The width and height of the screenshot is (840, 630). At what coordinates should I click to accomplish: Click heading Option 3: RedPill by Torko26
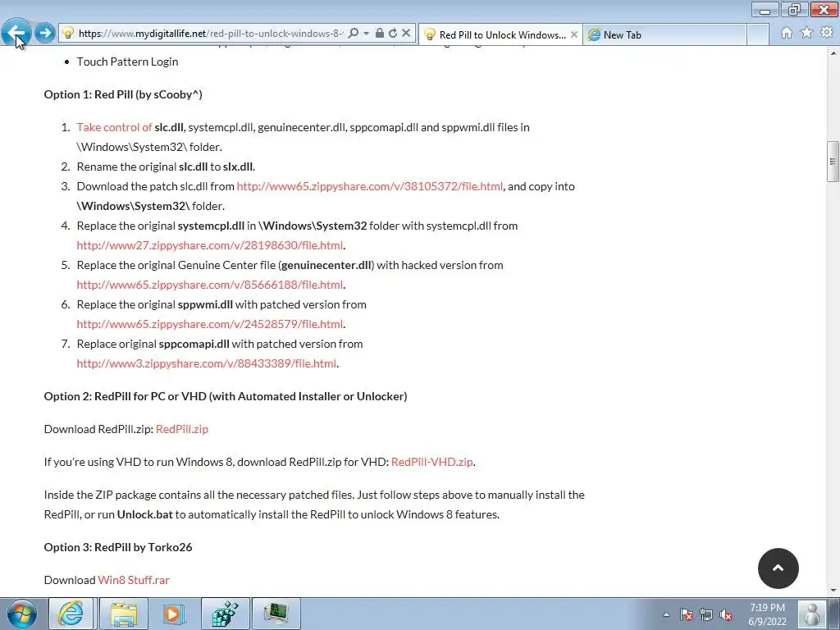[118, 547]
